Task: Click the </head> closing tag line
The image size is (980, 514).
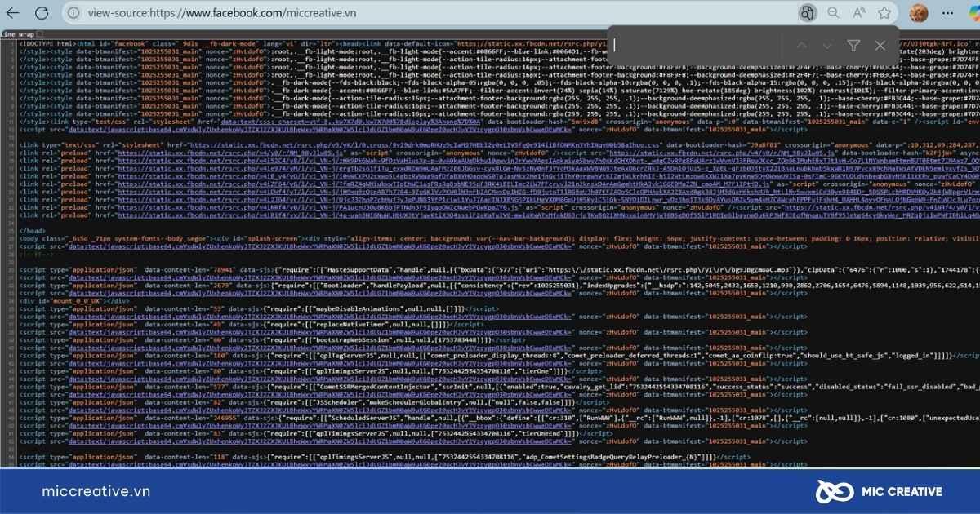Action: pos(31,231)
